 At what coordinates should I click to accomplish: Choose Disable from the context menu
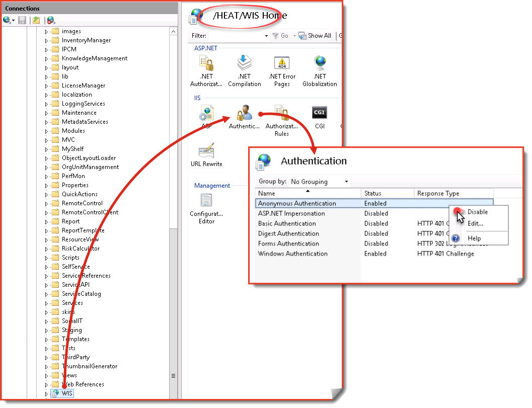pos(478,212)
